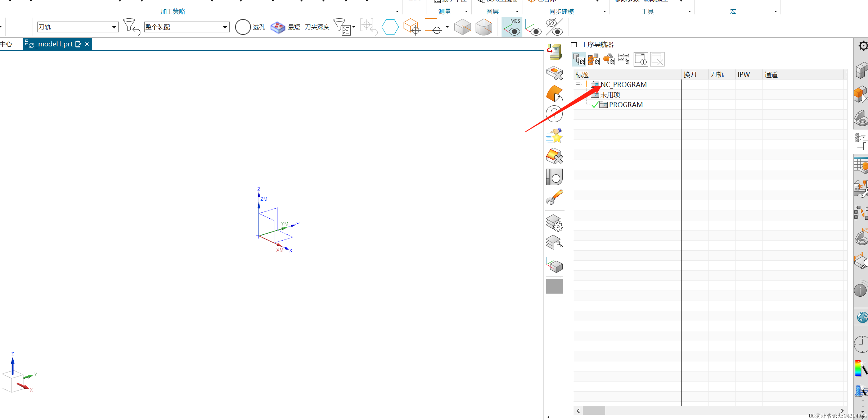The image size is (868, 420).
Task: Click the orange-topped block with X icon
Action: click(554, 73)
